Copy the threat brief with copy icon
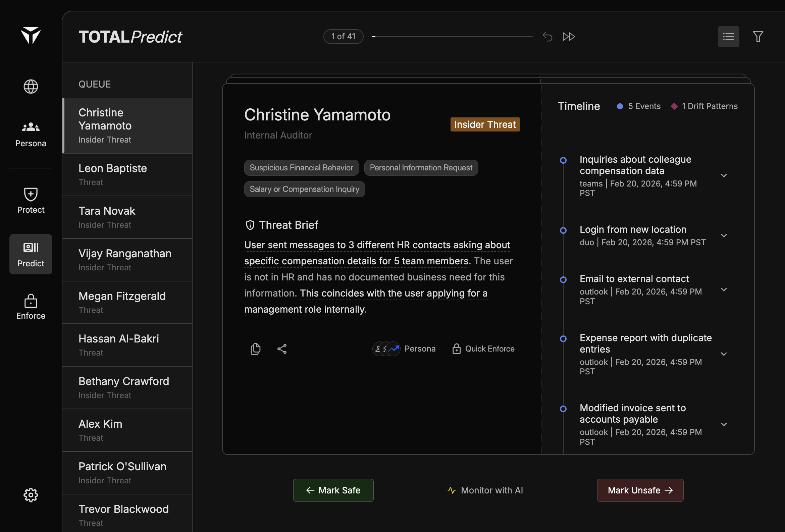This screenshot has width=785, height=532. (x=255, y=349)
